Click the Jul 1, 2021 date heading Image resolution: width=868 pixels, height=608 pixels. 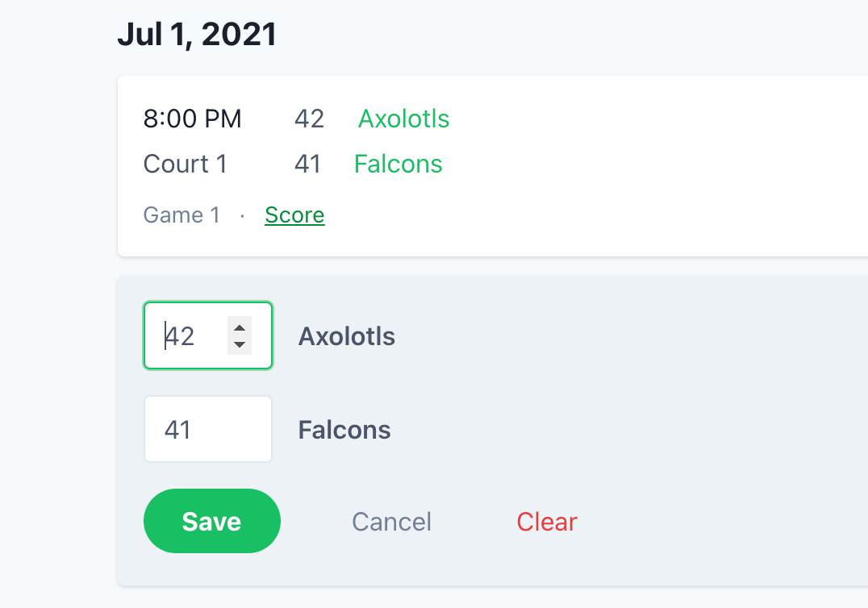[198, 34]
